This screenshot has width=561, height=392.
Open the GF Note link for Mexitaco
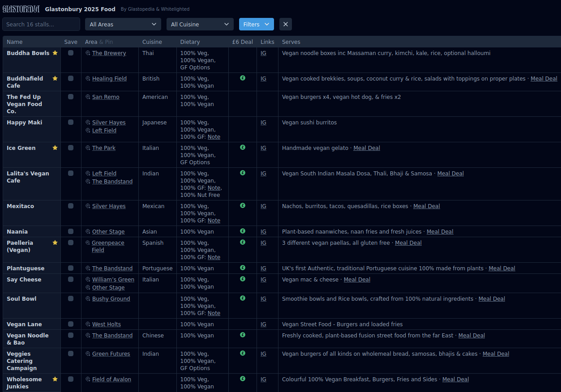214,221
